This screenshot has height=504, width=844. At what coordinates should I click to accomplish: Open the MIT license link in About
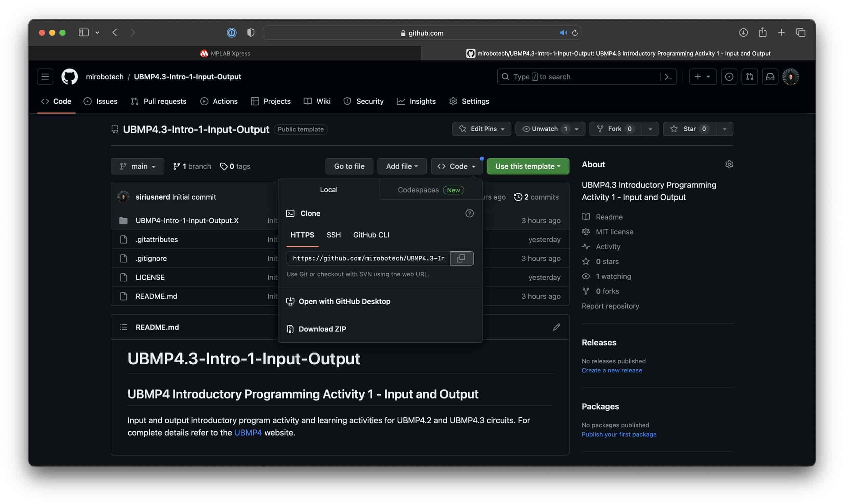click(614, 232)
